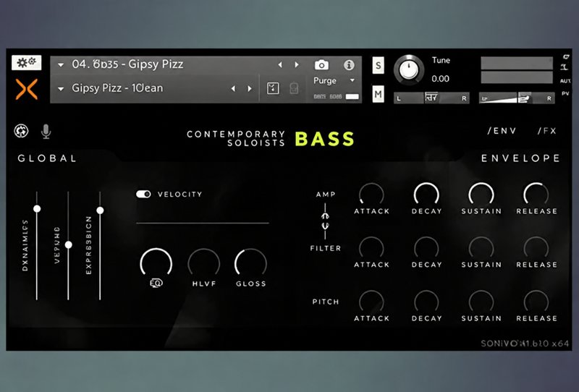Click the PV button

point(565,94)
